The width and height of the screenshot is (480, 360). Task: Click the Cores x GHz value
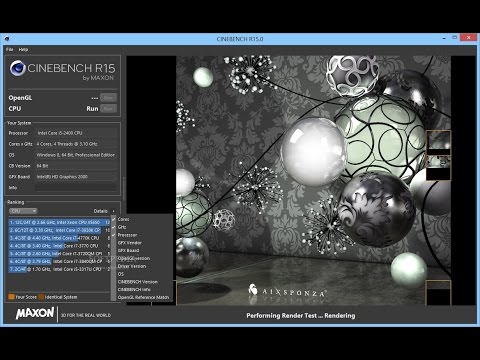[x=76, y=144]
